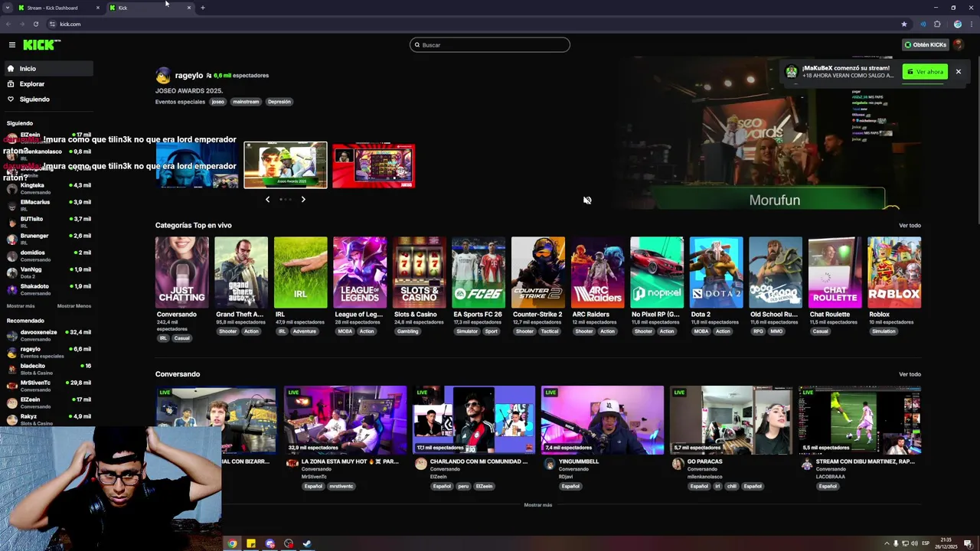Viewport: 980px width, 551px height.
Task: Collapse list with Mostrar Menos in sidebar
Action: [74, 306]
